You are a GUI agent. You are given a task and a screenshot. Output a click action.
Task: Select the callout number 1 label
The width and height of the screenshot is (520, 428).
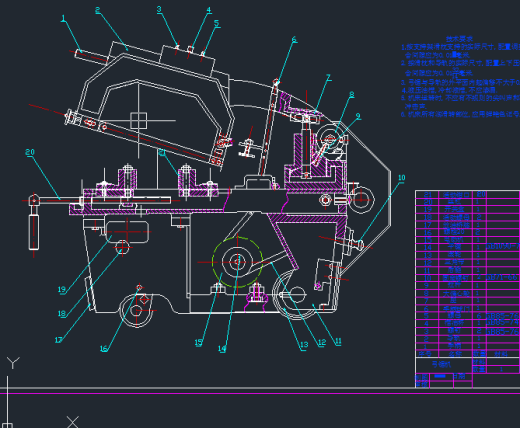(x=63, y=19)
